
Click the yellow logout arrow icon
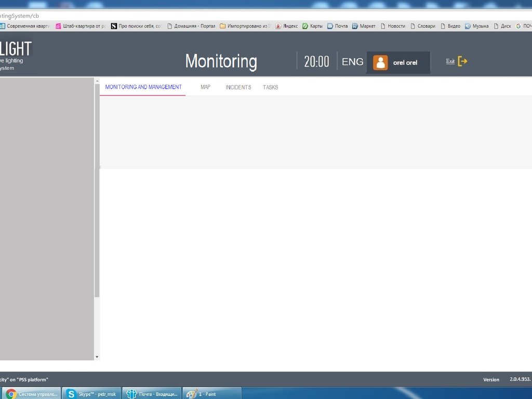point(462,61)
